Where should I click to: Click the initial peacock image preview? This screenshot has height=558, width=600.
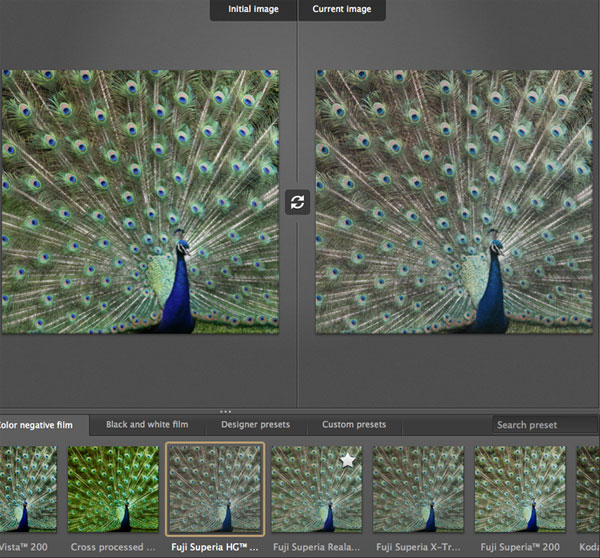pyautogui.click(x=140, y=202)
